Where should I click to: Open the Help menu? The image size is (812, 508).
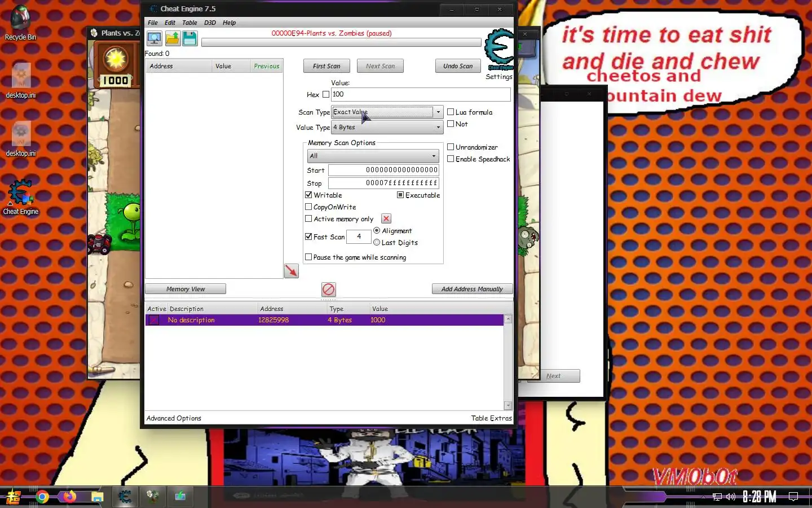pyautogui.click(x=229, y=23)
